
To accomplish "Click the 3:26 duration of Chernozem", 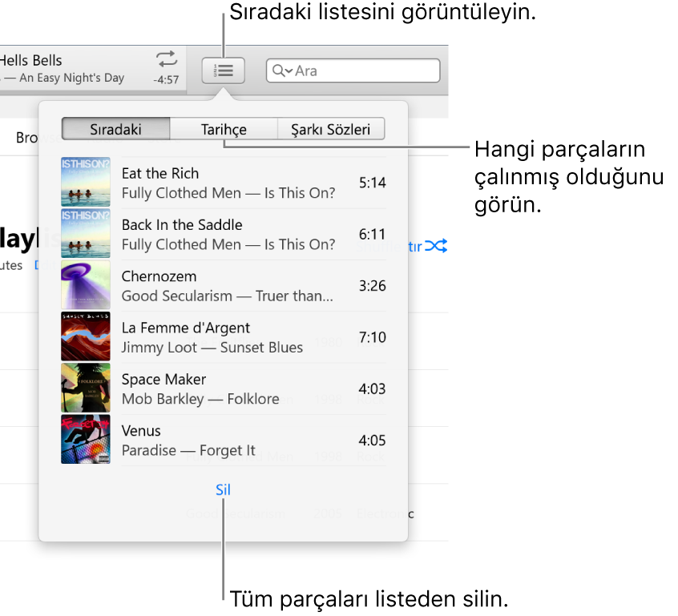I will (373, 285).
